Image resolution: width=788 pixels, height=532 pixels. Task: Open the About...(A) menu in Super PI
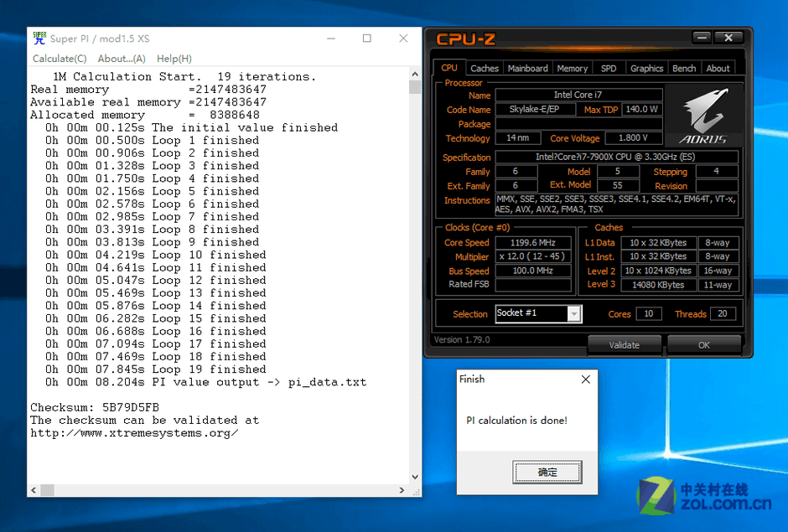[x=122, y=59]
